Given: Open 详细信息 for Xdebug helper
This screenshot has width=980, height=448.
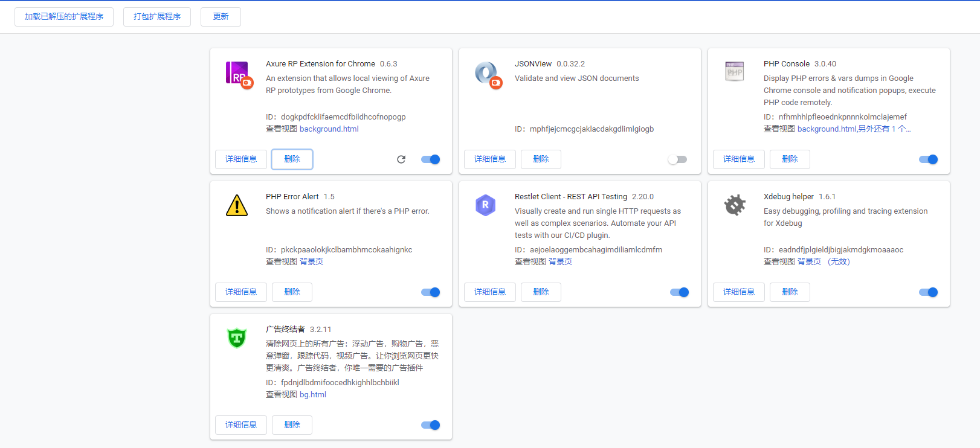Looking at the screenshot, I should [739, 292].
